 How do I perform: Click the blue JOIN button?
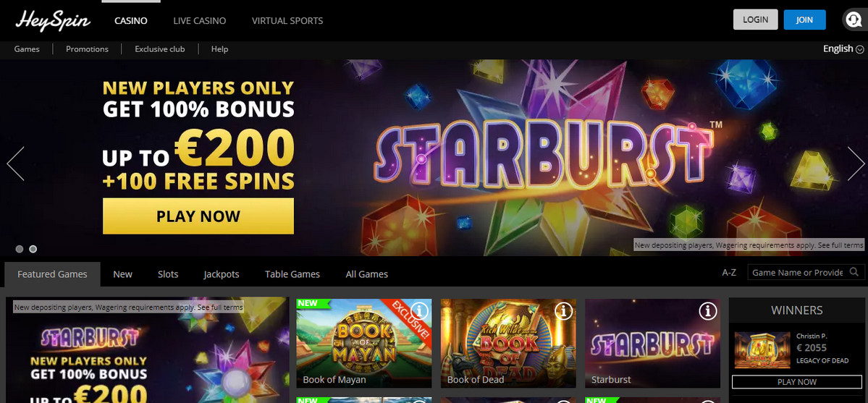[804, 20]
